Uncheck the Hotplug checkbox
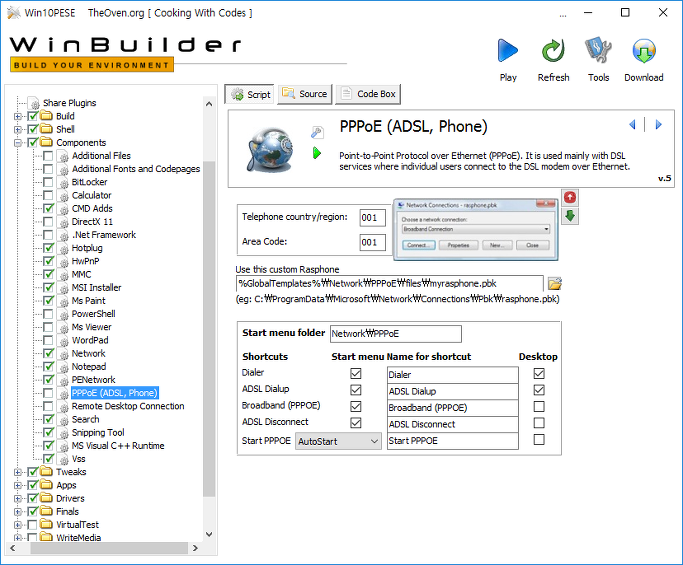Image resolution: width=683 pixels, height=565 pixels. (48, 248)
